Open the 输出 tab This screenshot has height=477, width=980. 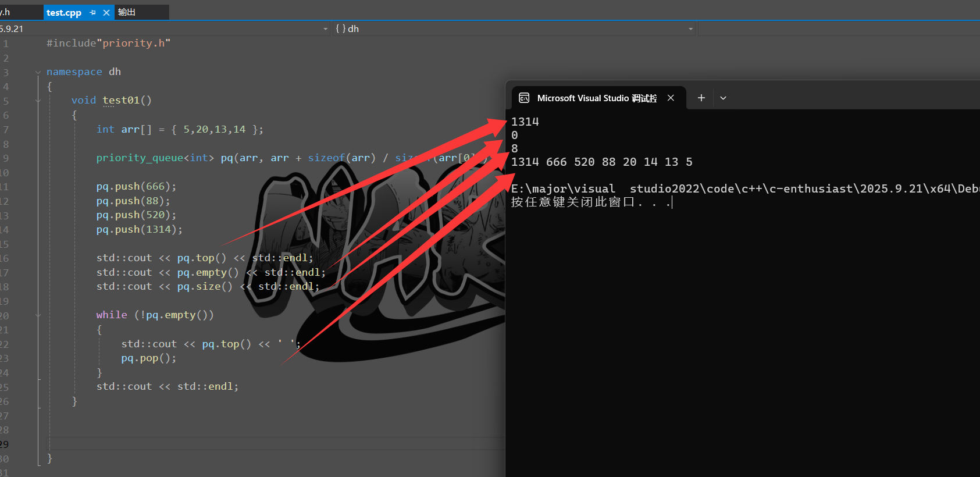[126, 12]
